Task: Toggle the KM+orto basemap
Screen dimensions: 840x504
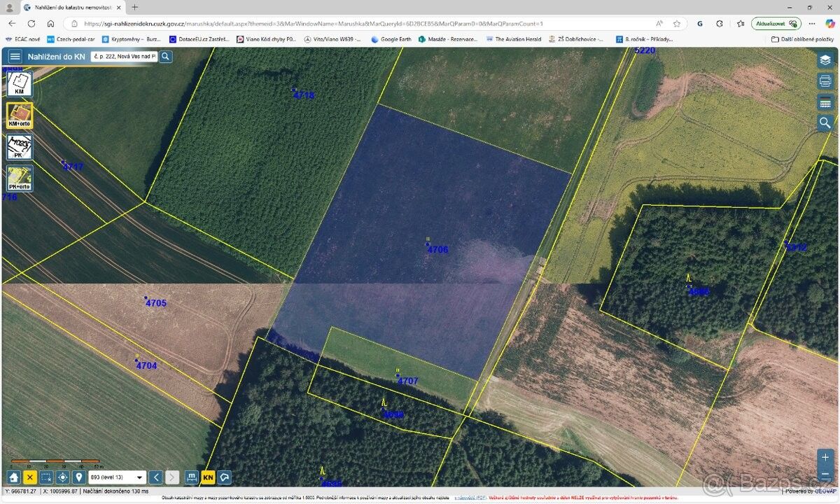Action: [x=20, y=115]
